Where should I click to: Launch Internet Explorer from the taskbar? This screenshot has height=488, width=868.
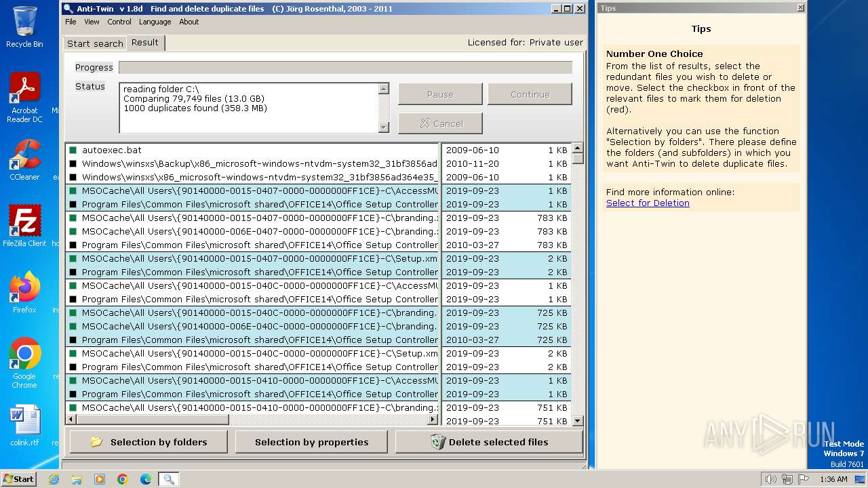point(54,479)
